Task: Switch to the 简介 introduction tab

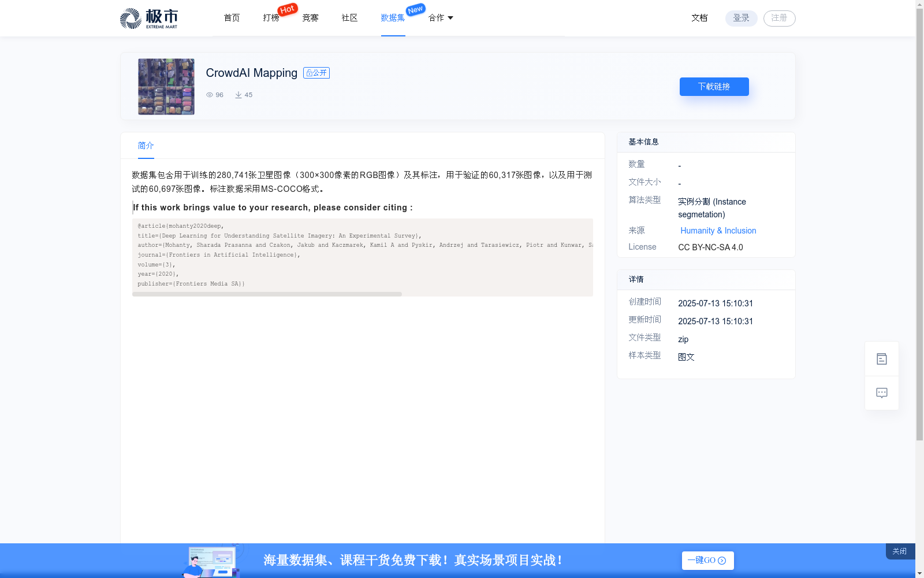Action: coord(146,146)
